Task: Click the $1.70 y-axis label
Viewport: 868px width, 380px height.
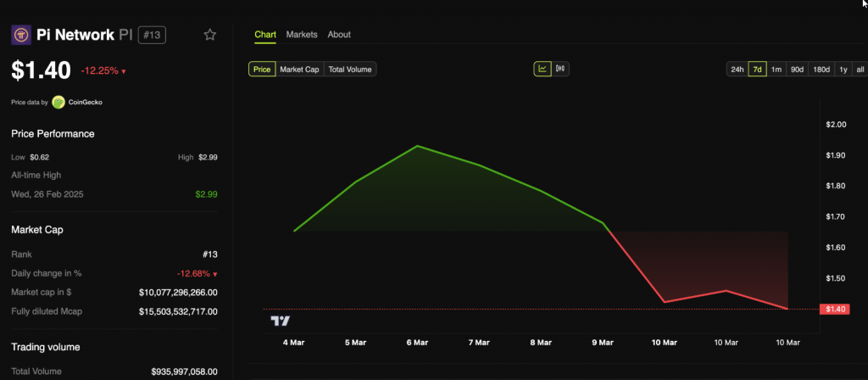Action: (836, 216)
